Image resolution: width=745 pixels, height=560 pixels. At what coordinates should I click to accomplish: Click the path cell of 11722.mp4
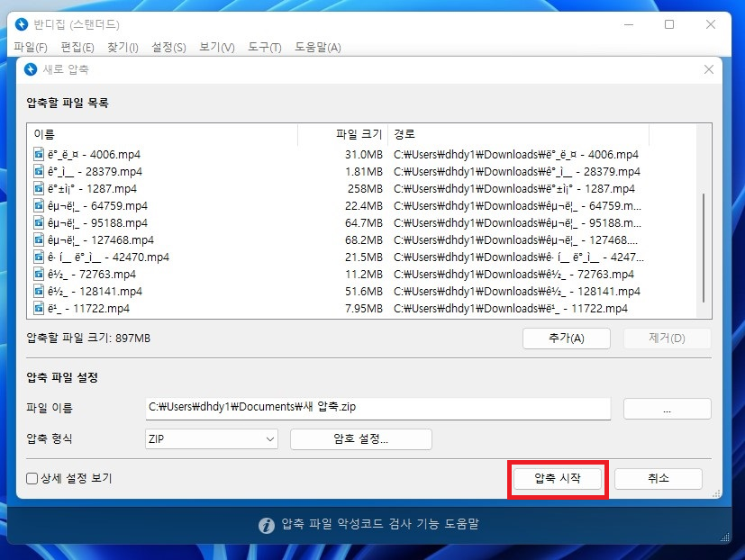511,308
